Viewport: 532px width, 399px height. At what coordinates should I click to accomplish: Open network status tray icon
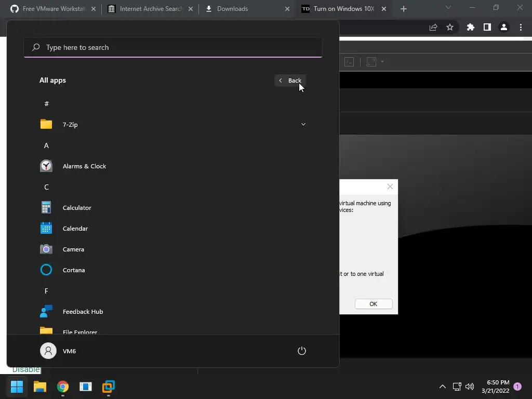(457, 387)
